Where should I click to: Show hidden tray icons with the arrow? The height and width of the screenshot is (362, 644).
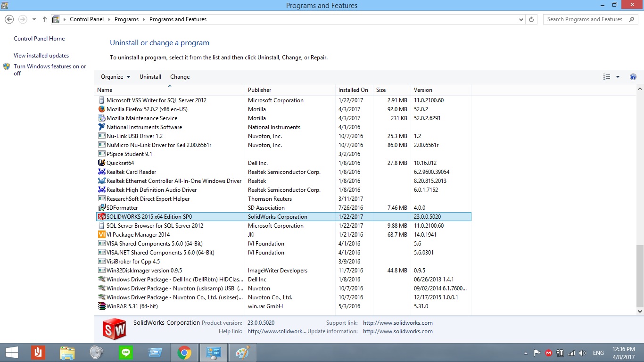coord(526,353)
